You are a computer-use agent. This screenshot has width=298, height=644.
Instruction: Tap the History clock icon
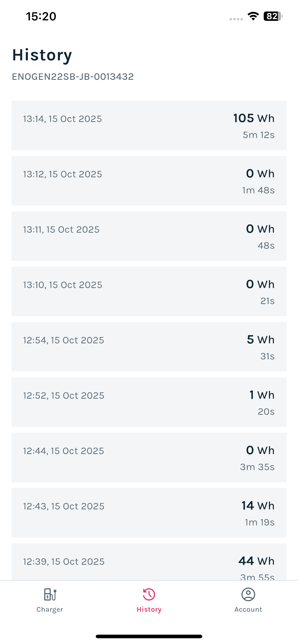point(149,594)
